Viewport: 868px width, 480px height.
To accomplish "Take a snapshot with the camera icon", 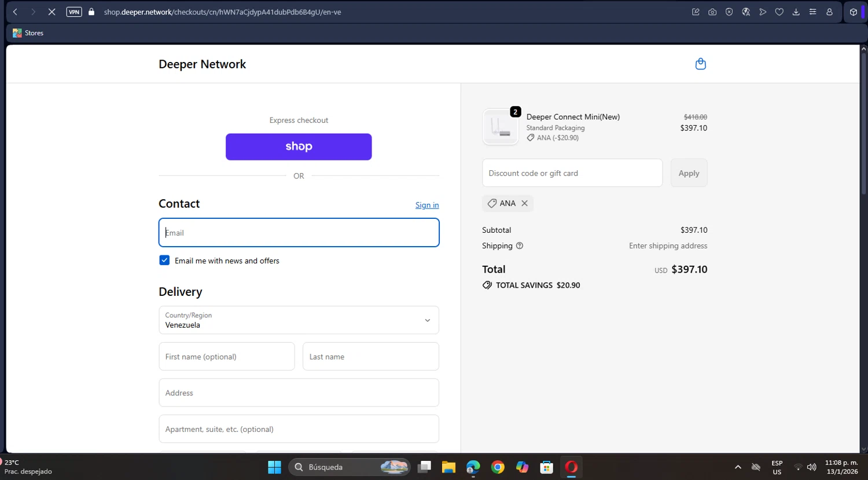I will [x=712, y=12].
